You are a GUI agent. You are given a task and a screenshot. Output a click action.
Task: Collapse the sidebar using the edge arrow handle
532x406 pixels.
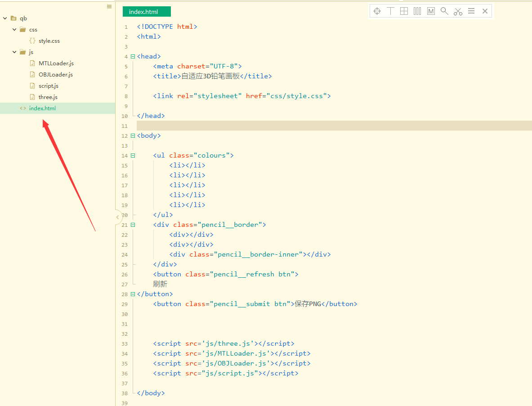coord(118,217)
